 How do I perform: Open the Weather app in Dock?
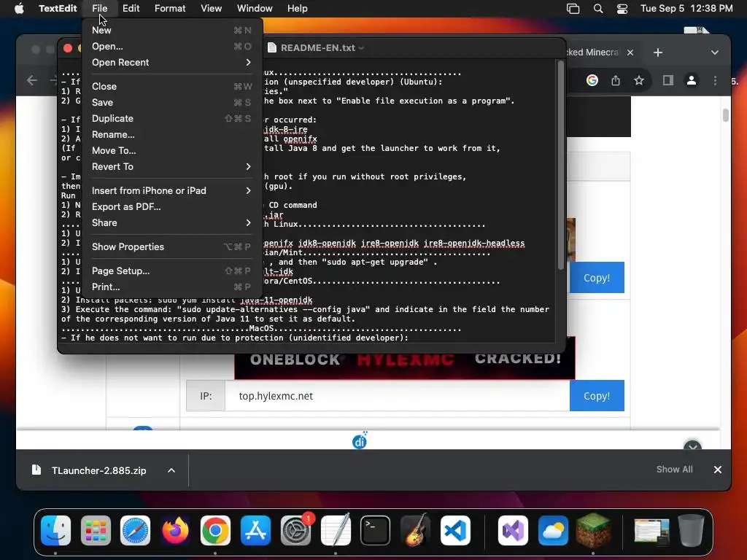[x=553, y=530]
